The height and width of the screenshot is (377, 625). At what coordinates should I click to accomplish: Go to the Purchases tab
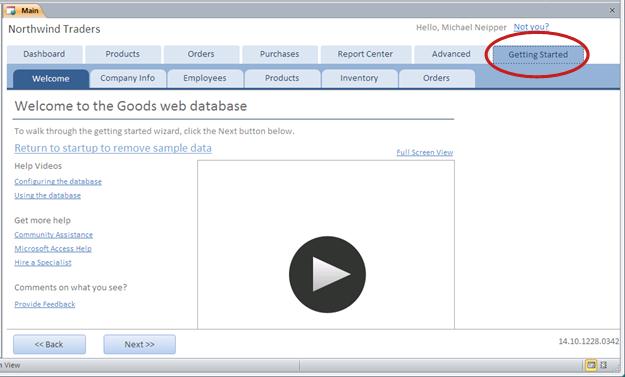[x=279, y=54]
